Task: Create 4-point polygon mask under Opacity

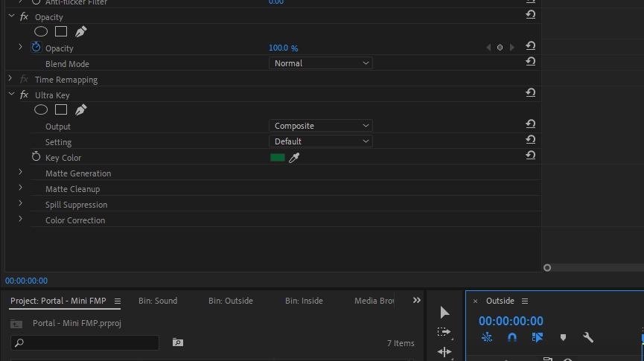Action: 61,31
